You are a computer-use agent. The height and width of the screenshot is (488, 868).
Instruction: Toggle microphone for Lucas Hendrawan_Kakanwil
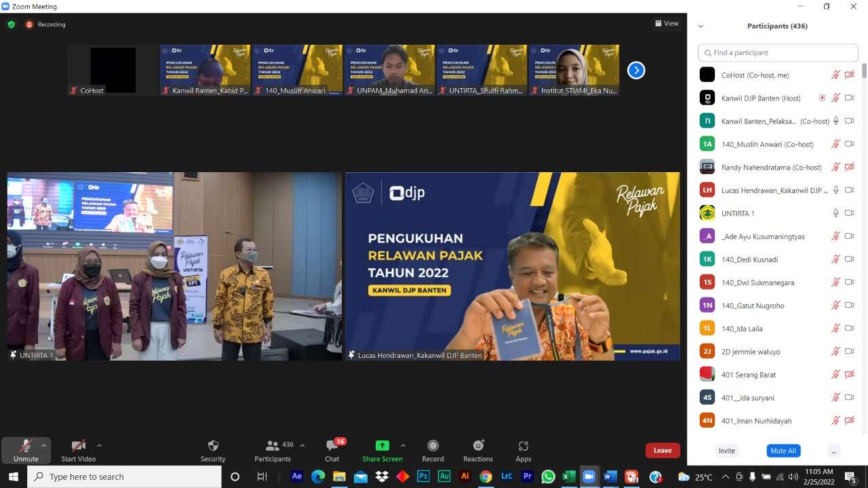[836, 190]
